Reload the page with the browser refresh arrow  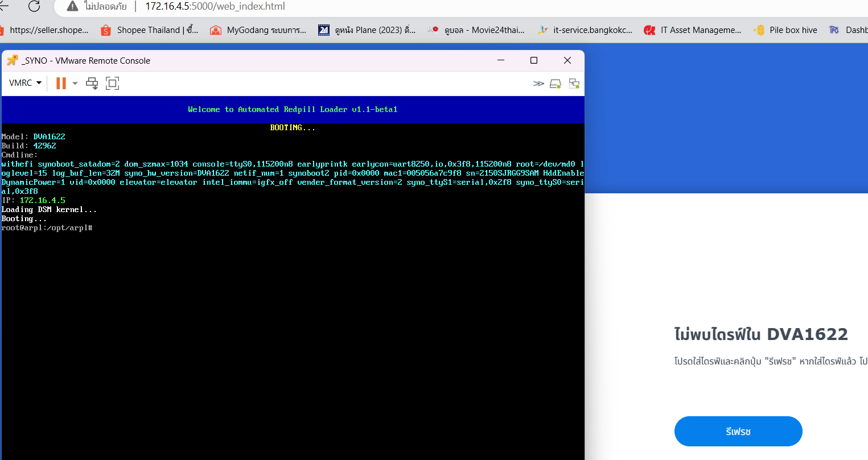(35, 7)
